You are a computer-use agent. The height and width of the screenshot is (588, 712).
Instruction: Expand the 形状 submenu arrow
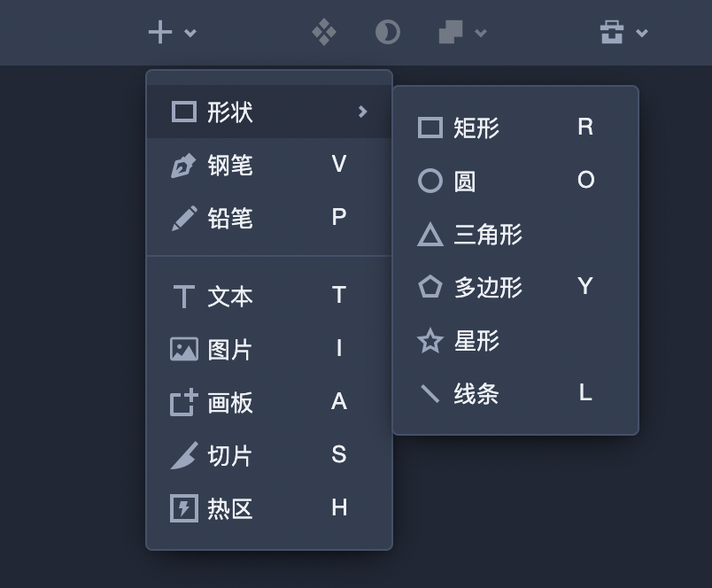pyautogui.click(x=362, y=112)
